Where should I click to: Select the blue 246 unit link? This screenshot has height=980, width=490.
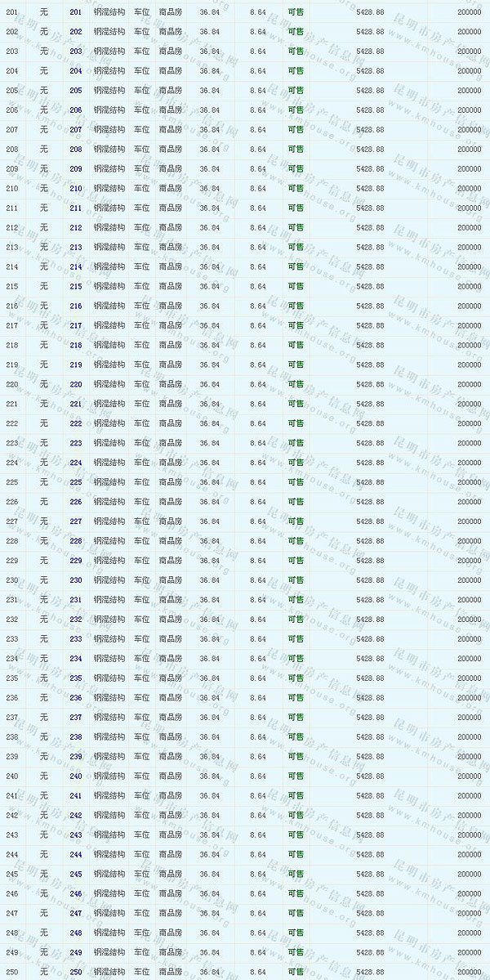pos(76,894)
